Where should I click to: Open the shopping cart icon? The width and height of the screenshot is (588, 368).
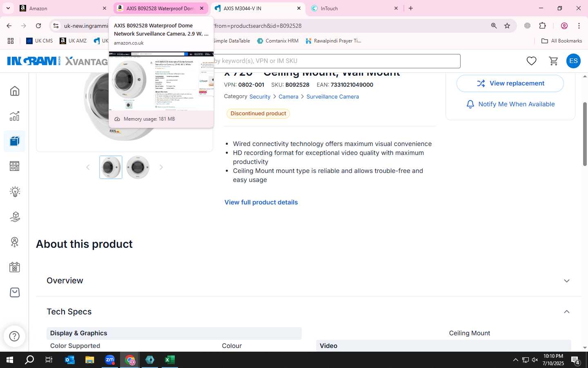coord(553,61)
